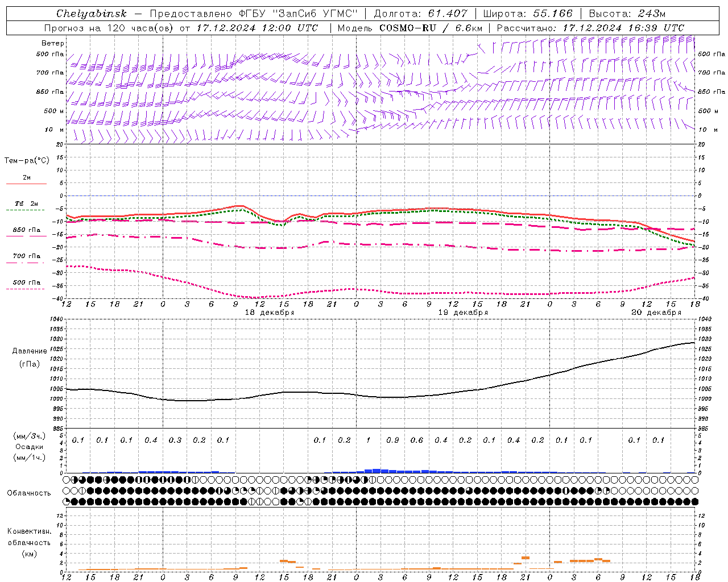Click the 'Ветер' wind panel label
This screenshot has width=728, height=582.
click(53, 43)
